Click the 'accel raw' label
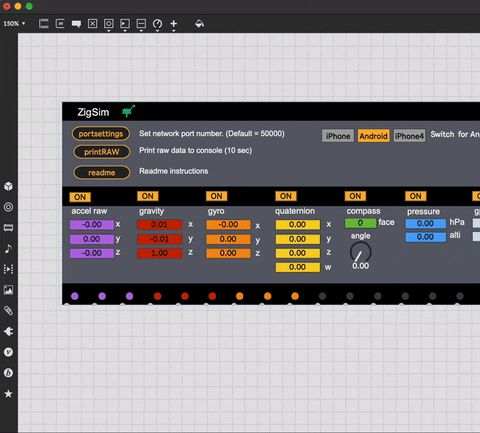This screenshot has height=433, width=480. tap(89, 211)
